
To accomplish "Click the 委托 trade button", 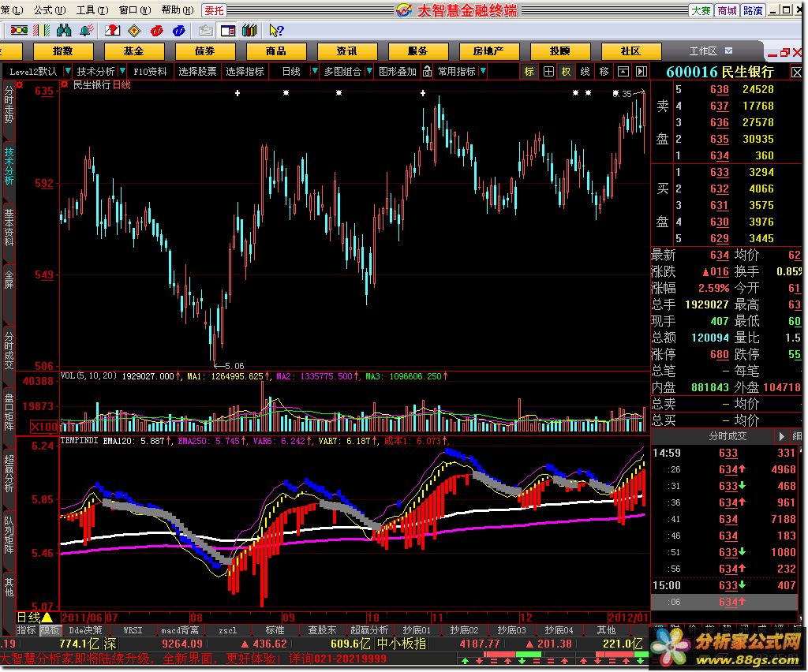I will 214,10.
